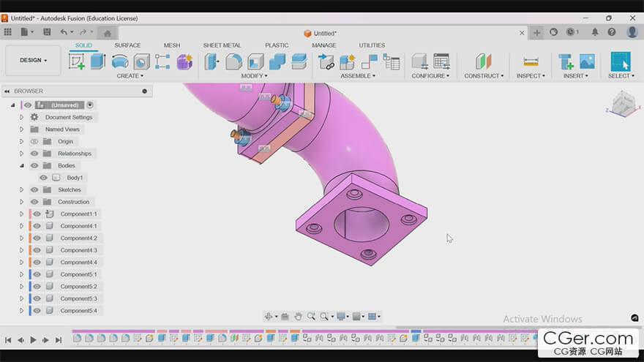This screenshot has height=362, width=644.
Task: Click the Insert Canvas image icon
Action: pos(587,61)
